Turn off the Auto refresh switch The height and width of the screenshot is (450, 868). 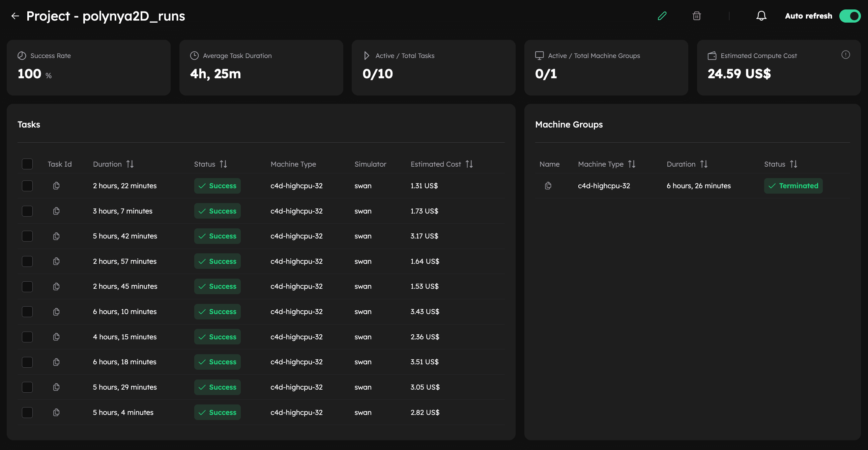click(850, 16)
